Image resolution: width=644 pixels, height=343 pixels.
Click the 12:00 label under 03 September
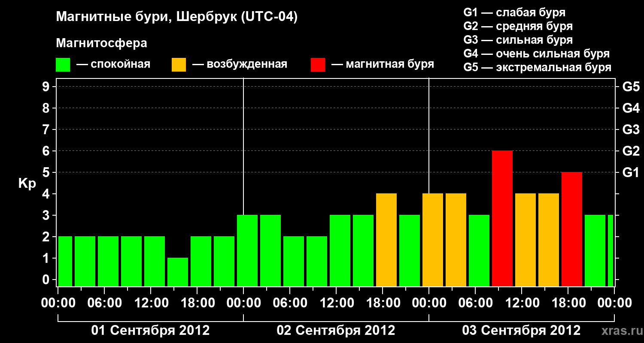click(x=522, y=303)
